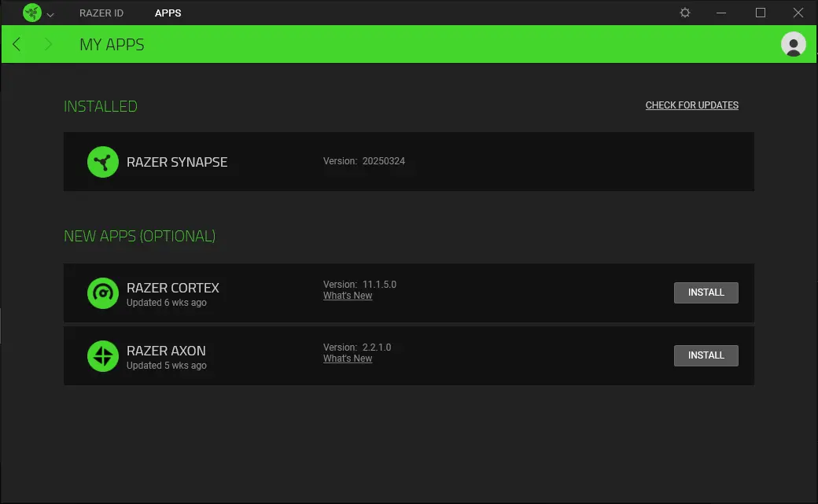
Task: Switch to the APPS tab
Action: coord(168,13)
